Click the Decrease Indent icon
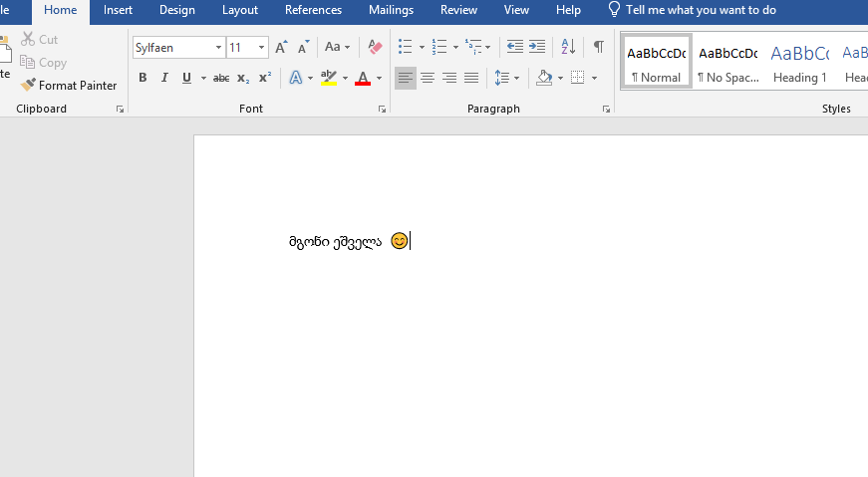The height and width of the screenshot is (477, 868). [514, 47]
